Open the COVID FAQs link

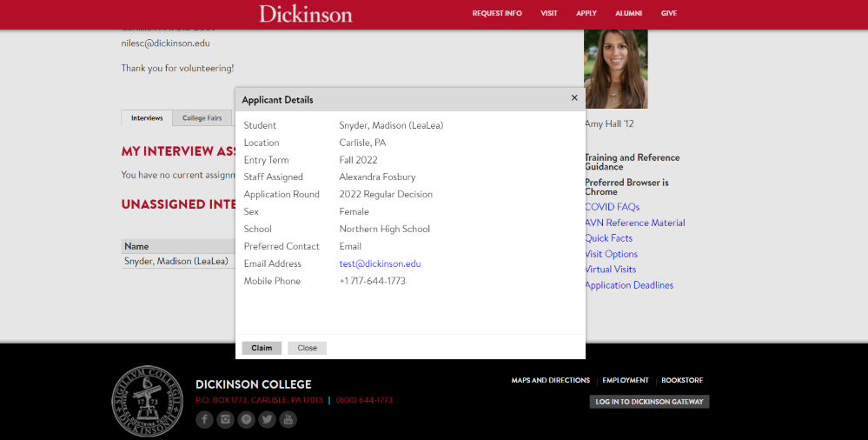(612, 207)
